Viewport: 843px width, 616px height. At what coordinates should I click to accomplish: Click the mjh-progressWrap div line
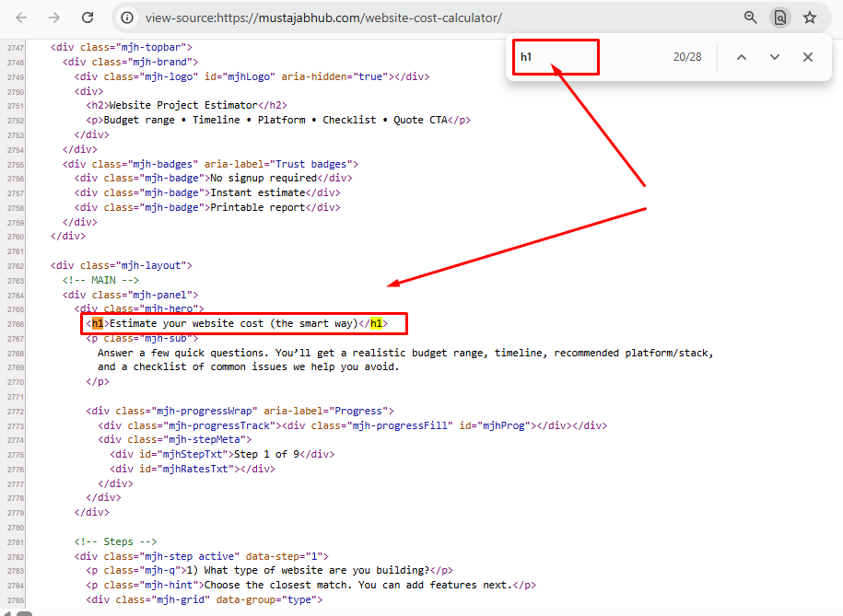pyautogui.click(x=240, y=412)
